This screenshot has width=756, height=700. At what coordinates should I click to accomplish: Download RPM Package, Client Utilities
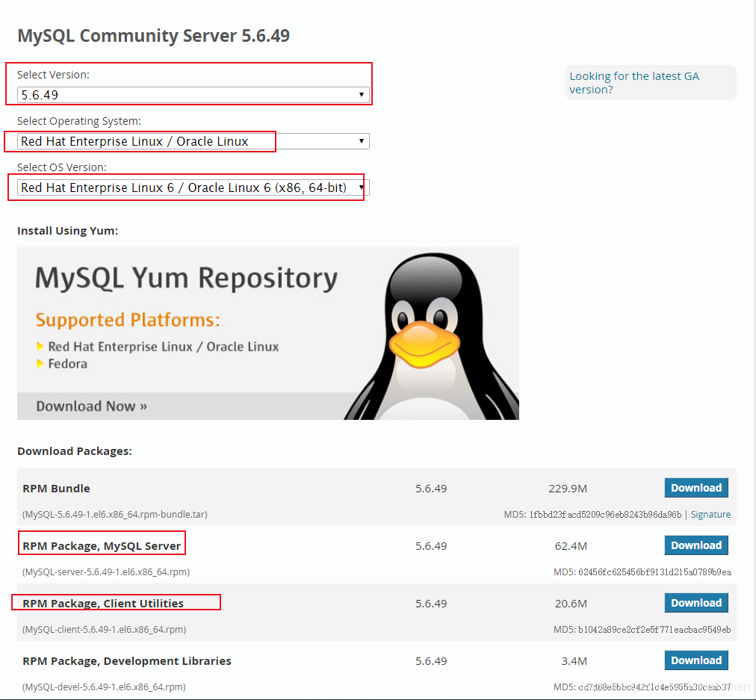pos(696,603)
